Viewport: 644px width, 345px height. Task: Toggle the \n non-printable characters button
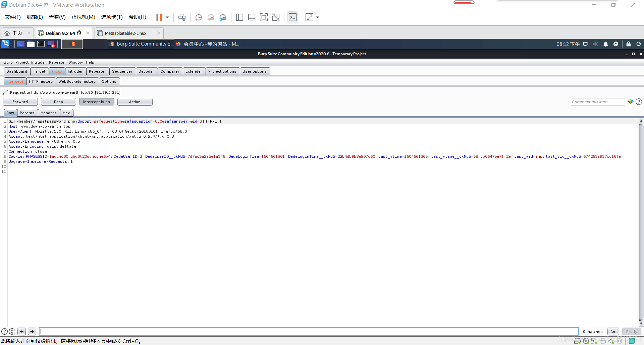click(x=613, y=332)
